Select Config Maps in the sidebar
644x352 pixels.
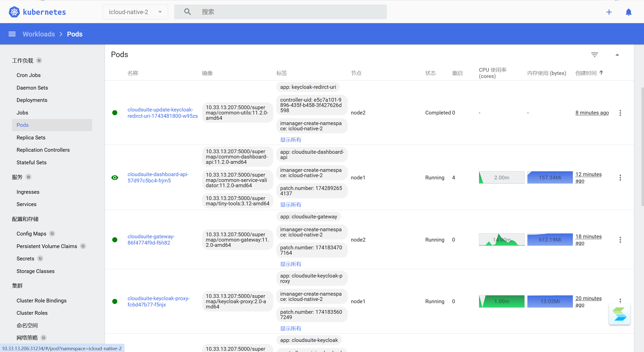point(31,234)
